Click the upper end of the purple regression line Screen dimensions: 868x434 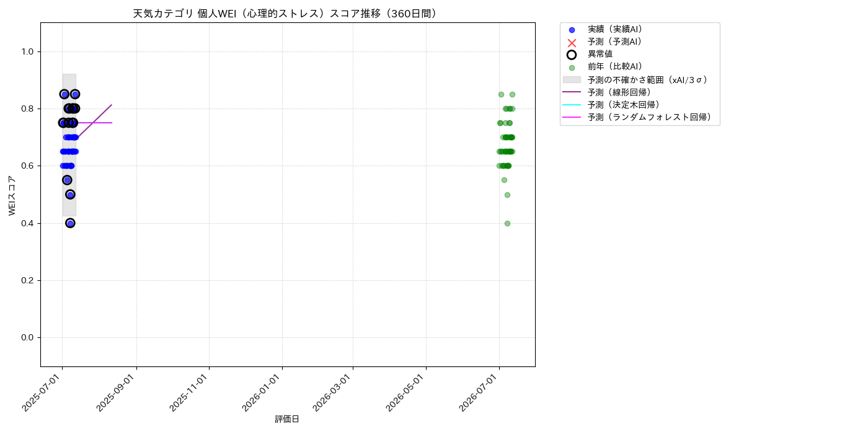click(x=112, y=105)
